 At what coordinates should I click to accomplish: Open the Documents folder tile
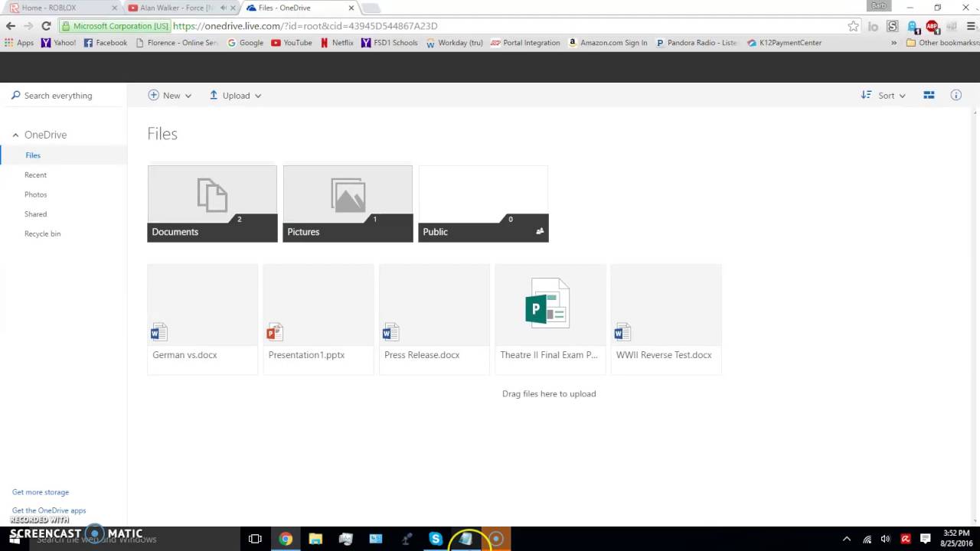click(x=212, y=204)
